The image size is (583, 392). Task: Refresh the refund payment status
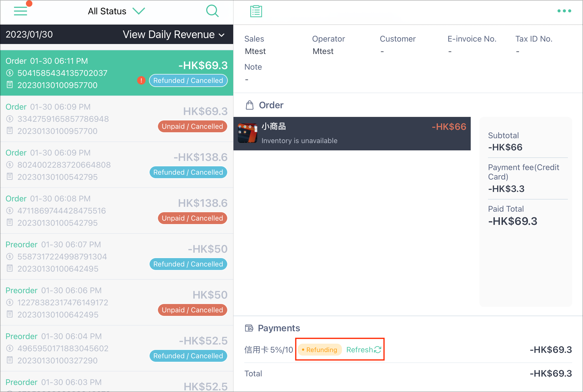(364, 350)
